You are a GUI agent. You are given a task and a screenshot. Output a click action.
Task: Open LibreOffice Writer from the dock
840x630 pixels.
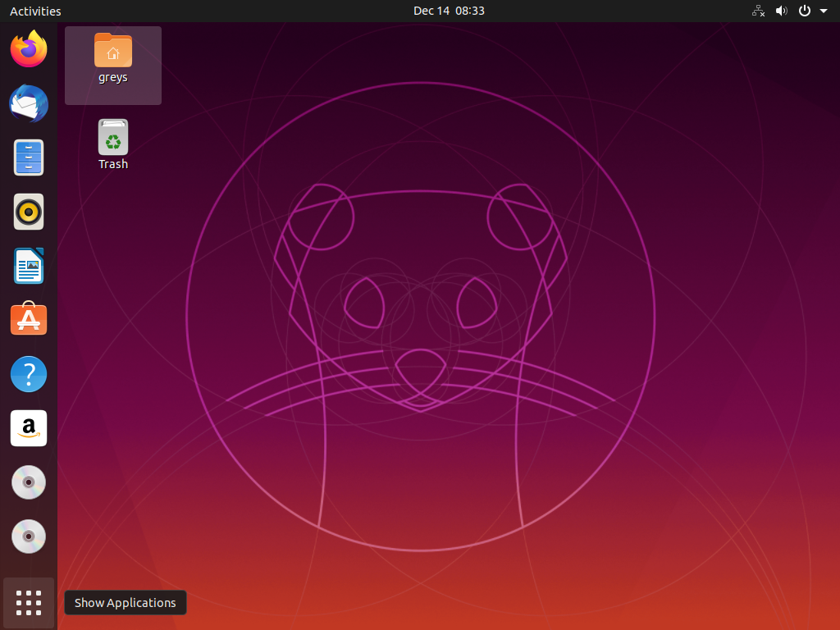[x=29, y=266]
